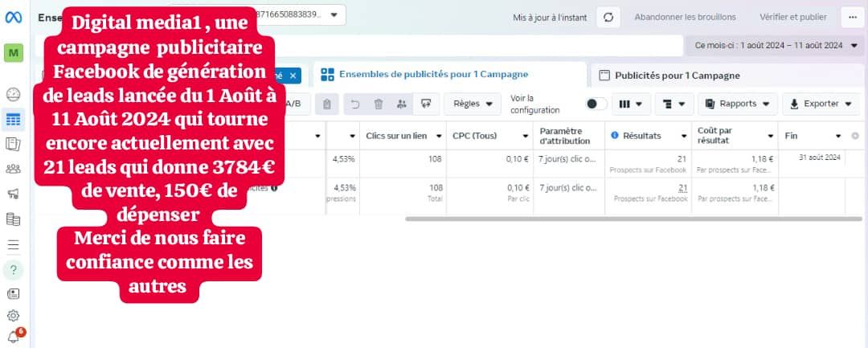Open the Ce mois-ci date range dropdown
The image size is (868, 348).
pos(773,45)
